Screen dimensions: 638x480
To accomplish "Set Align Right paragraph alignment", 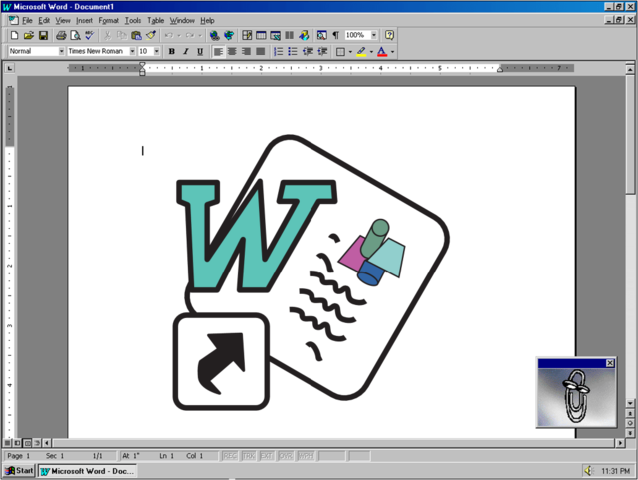I will coord(247,51).
